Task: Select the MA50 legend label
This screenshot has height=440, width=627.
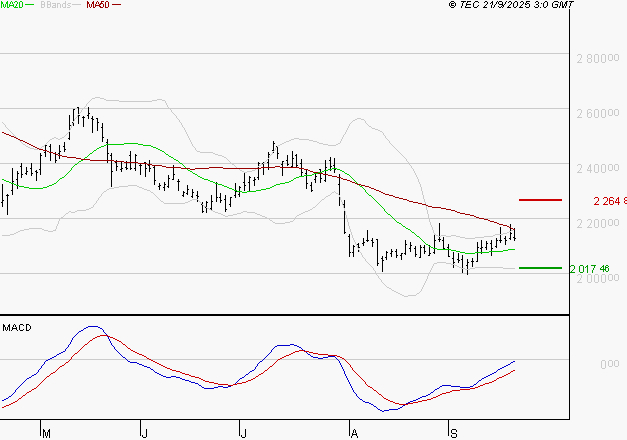Action: (98, 5)
